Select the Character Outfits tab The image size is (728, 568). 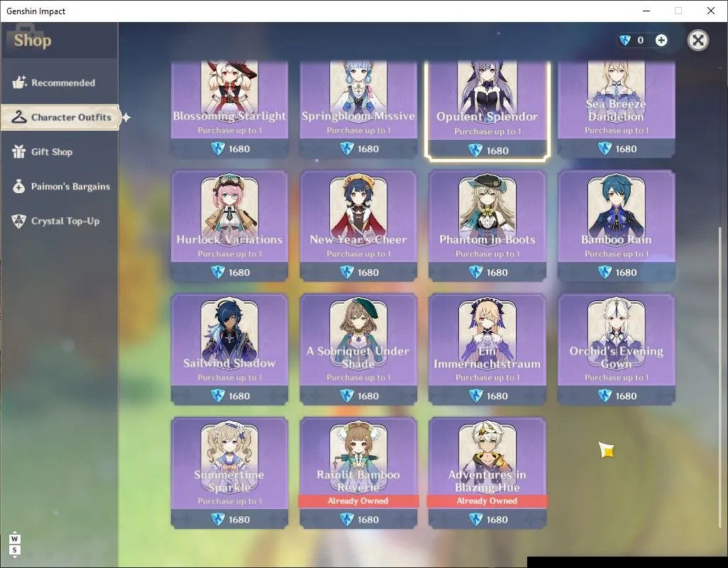coord(60,117)
